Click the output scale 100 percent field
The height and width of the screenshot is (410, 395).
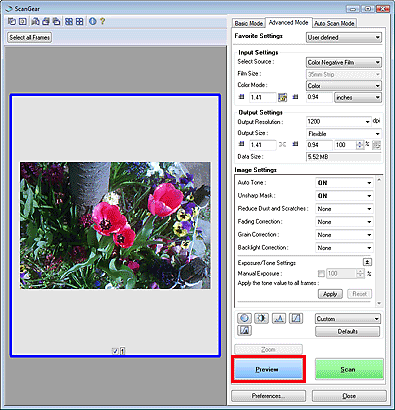[x=345, y=145]
